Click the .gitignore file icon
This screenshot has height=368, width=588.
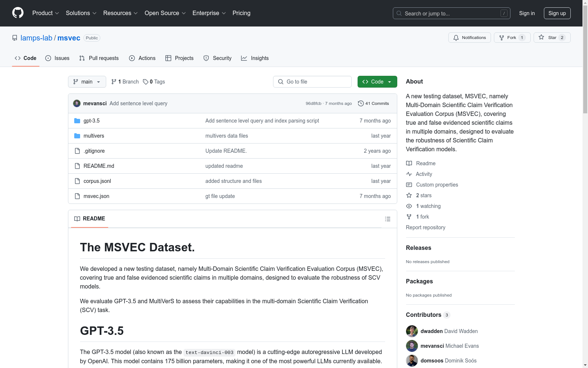tap(77, 151)
